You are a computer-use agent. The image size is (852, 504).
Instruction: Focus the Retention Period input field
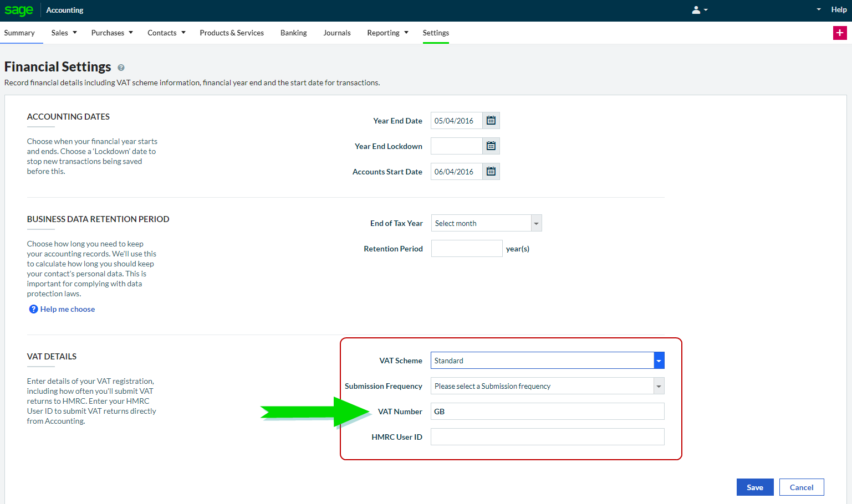tap(466, 249)
